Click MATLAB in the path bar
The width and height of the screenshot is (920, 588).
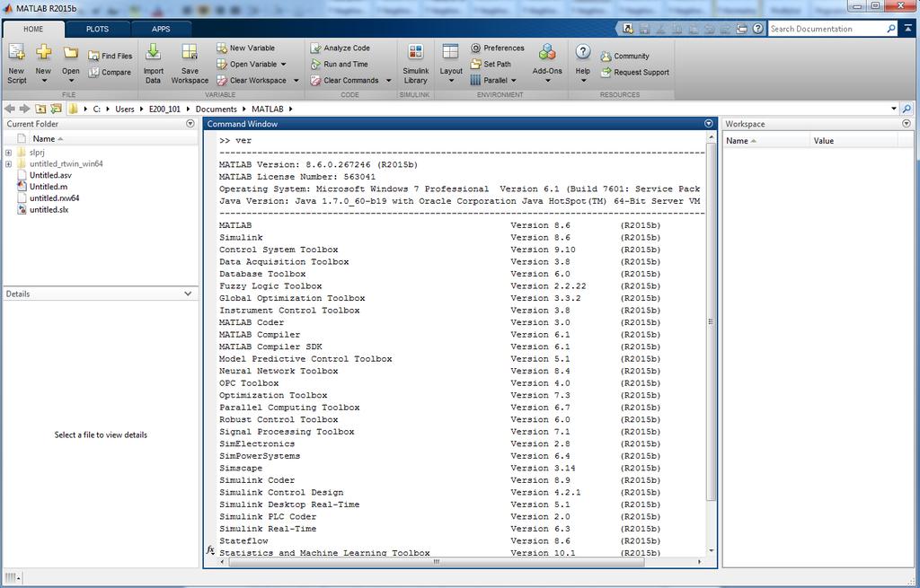click(x=268, y=109)
